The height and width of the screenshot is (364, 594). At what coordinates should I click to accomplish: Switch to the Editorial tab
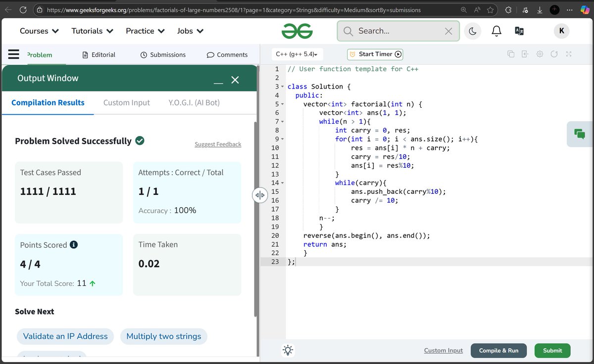click(99, 55)
